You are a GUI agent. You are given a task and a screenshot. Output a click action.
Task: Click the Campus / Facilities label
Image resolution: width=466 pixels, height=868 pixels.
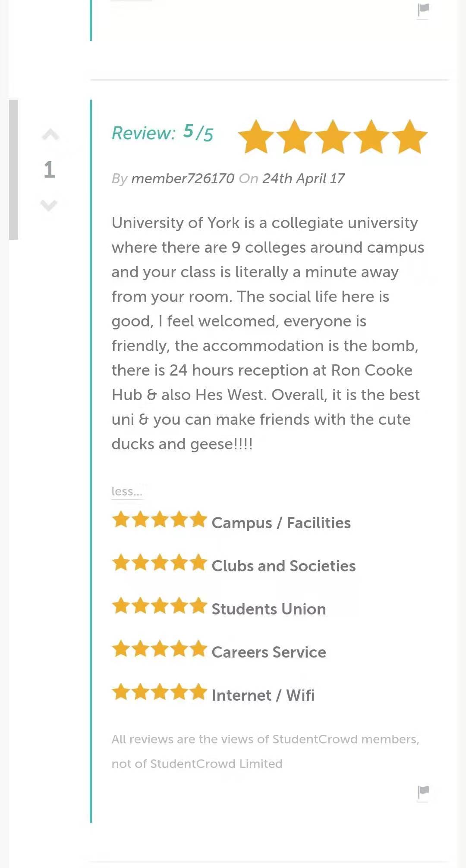[281, 523]
